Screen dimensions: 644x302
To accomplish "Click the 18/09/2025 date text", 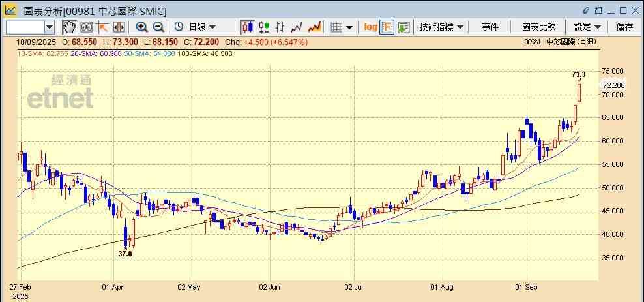I will 37,42.
